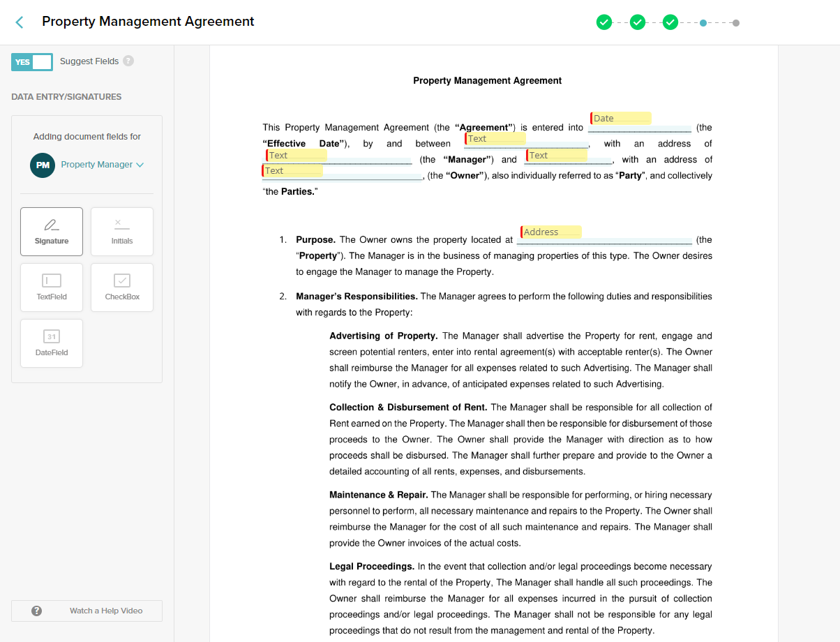Click the PM avatar badge
This screenshot has height=642, width=840.
pyautogui.click(x=43, y=166)
